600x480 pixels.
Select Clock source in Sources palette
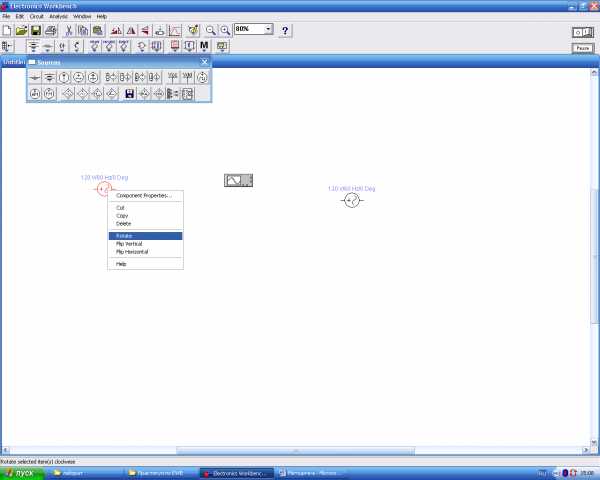202,78
